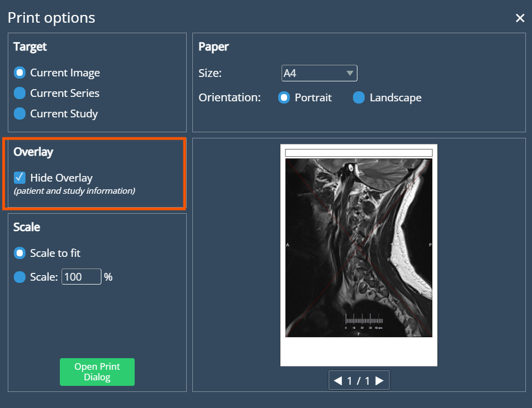Select Current Image as print target
This screenshot has height=408, width=532.
(x=20, y=73)
